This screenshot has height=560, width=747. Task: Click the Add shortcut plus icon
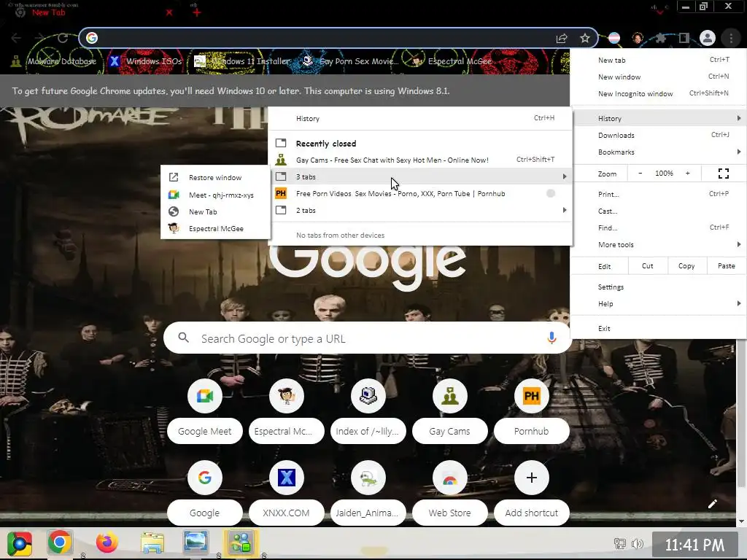click(x=532, y=478)
